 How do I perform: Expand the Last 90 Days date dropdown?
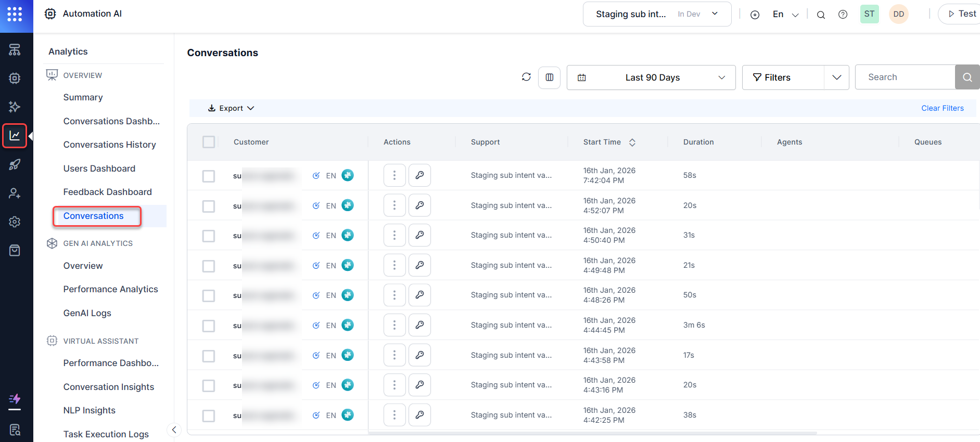click(651, 77)
